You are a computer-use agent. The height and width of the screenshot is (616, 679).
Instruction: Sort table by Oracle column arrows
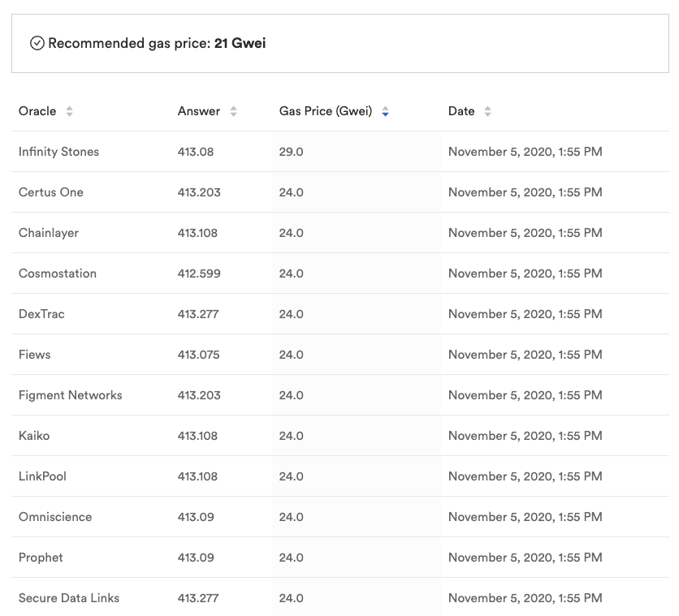tap(69, 111)
